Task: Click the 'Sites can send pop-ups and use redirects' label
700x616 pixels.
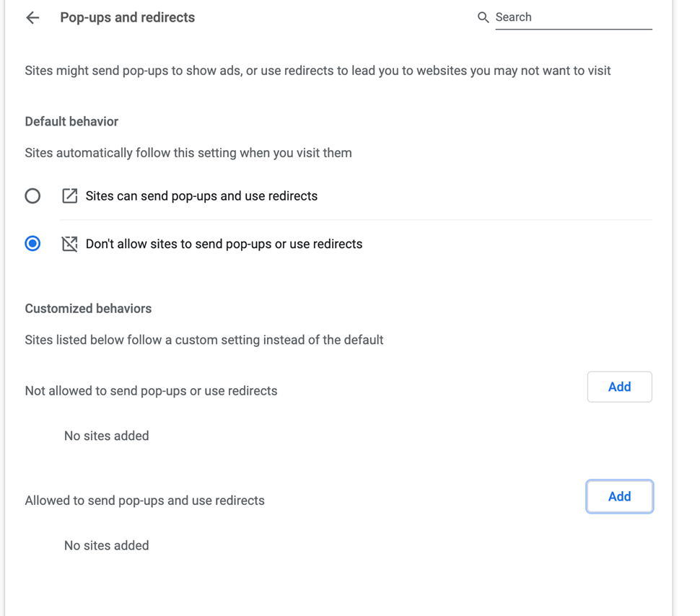Action: pyautogui.click(x=201, y=196)
